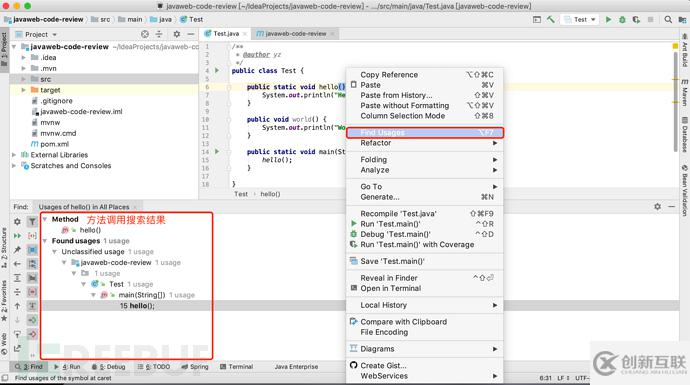Open Project panel settings gear

[176, 34]
